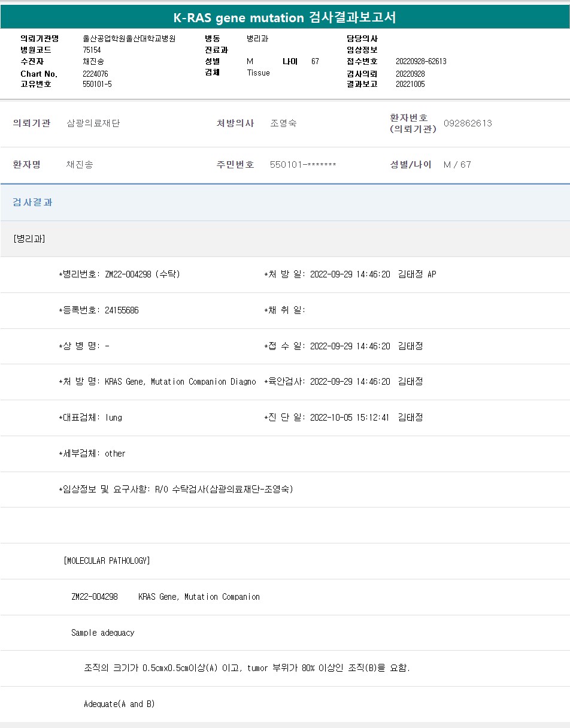Select the Sample adequacy line
This screenshot has height=728, width=570.
point(102,633)
